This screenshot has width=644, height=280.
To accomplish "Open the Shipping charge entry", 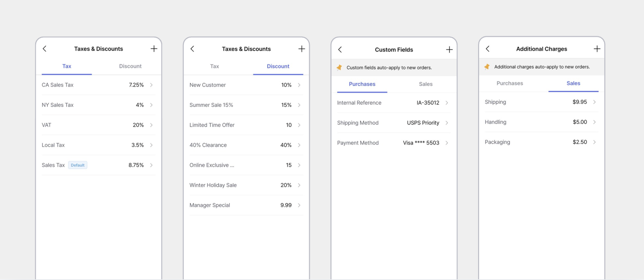I will point(541,102).
